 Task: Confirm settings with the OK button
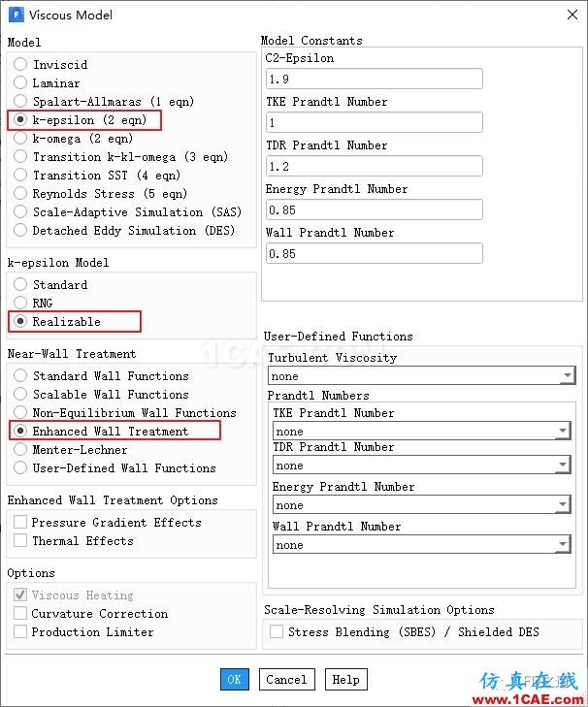click(x=235, y=679)
